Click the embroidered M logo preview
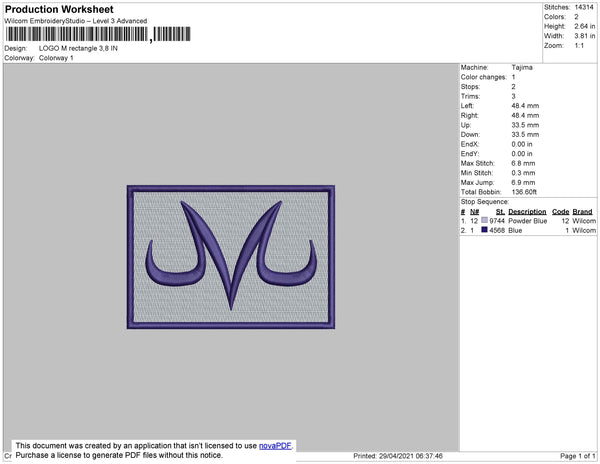 pos(231,257)
